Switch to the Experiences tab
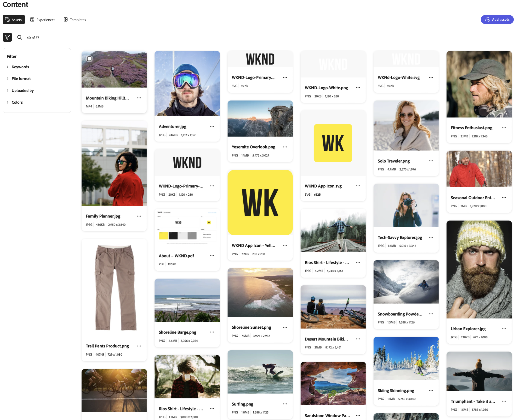Image resolution: width=520 pixels, height=420 pixels. click(43, 20)
